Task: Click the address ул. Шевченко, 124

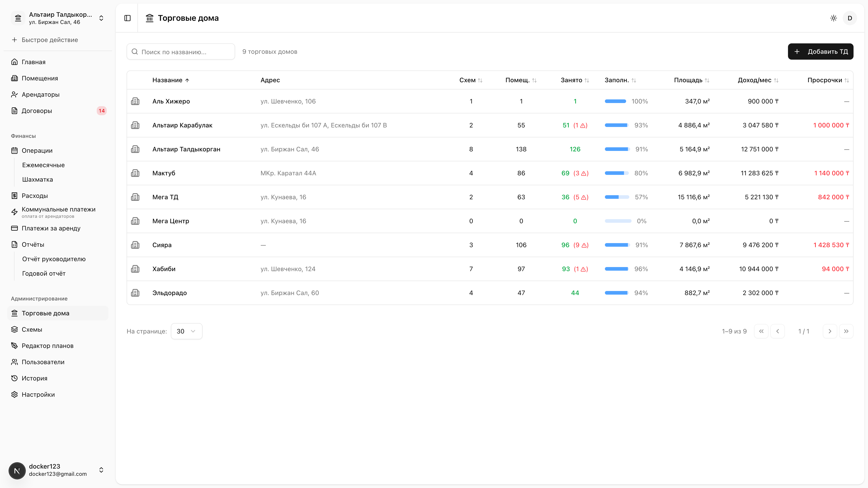Action: pos(288,269)
